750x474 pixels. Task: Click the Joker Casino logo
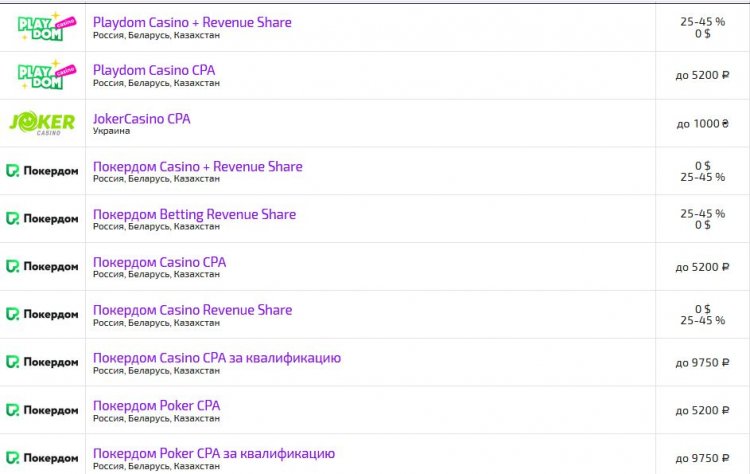click(x=42, y=123)
